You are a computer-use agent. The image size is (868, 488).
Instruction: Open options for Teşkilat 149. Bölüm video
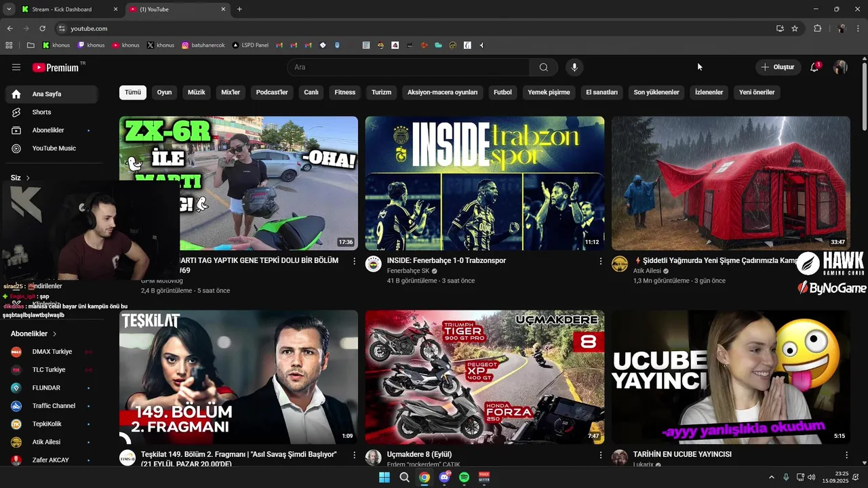354,455
